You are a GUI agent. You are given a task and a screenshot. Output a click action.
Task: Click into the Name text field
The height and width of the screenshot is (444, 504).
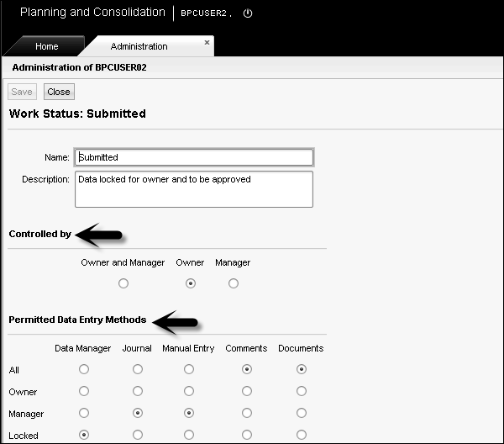(x=194, y=157)
